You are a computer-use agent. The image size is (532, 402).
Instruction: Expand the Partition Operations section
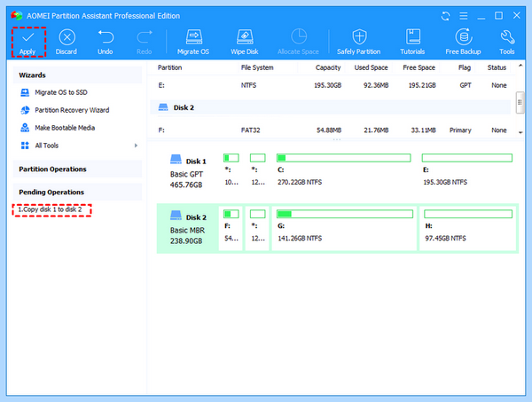click(77, 169)
